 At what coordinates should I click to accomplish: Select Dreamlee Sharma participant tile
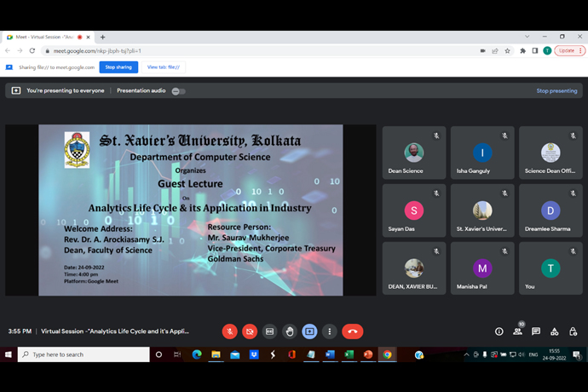click(551, 210)
